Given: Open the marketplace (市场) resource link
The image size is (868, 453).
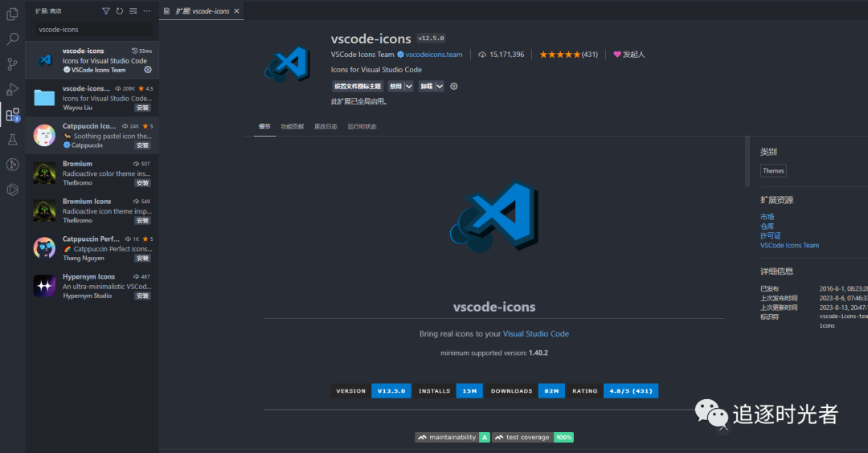Looking at the screenshot, I should pos(767,217).
